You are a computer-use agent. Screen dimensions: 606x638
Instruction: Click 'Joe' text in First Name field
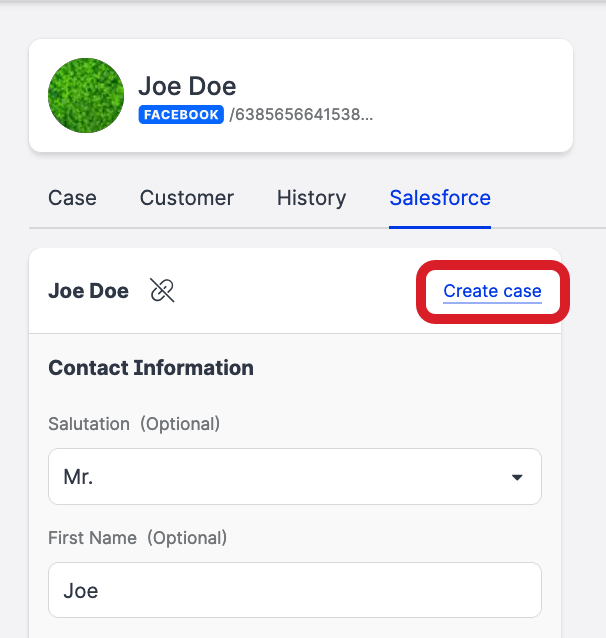point(81,591)
